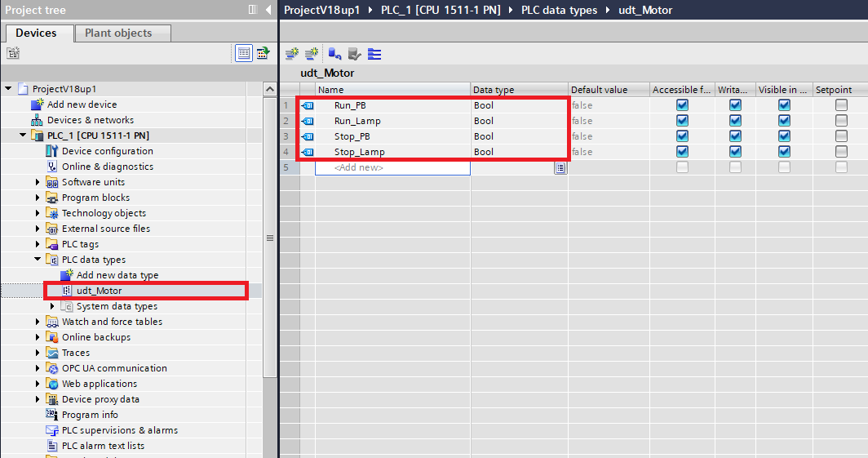Screen dimensions: 868x458
Task: Click the tree options icon under Devices tab
Action: (x=13, y=53)
